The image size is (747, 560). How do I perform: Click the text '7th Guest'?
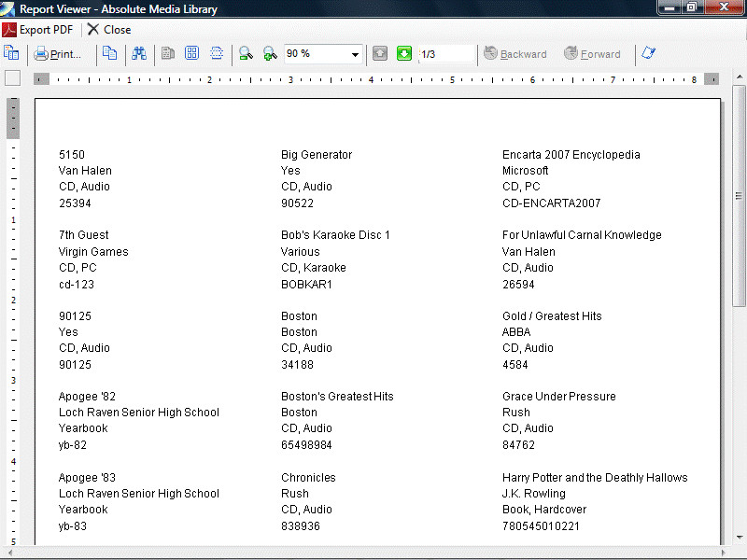tap(83, 235)
